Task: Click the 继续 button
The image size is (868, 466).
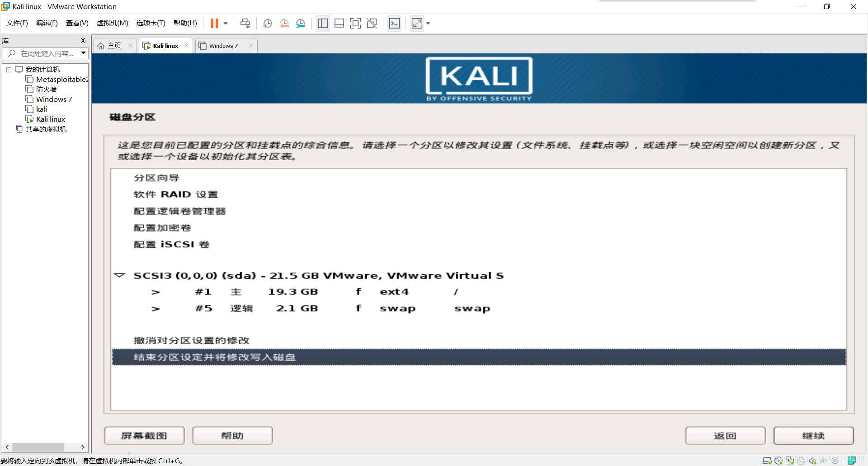Action: [x=813, y=435]
